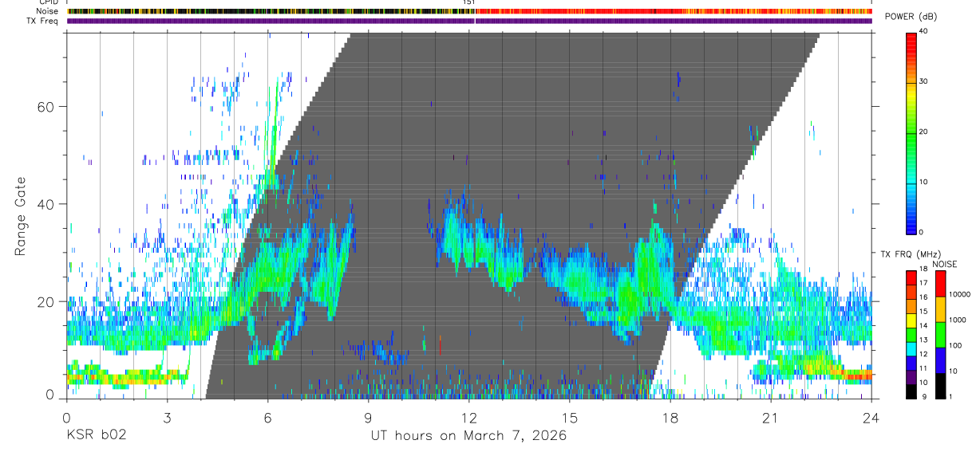Click the 9 tick on the UT hours axis
980x452 pixels.
368,417
